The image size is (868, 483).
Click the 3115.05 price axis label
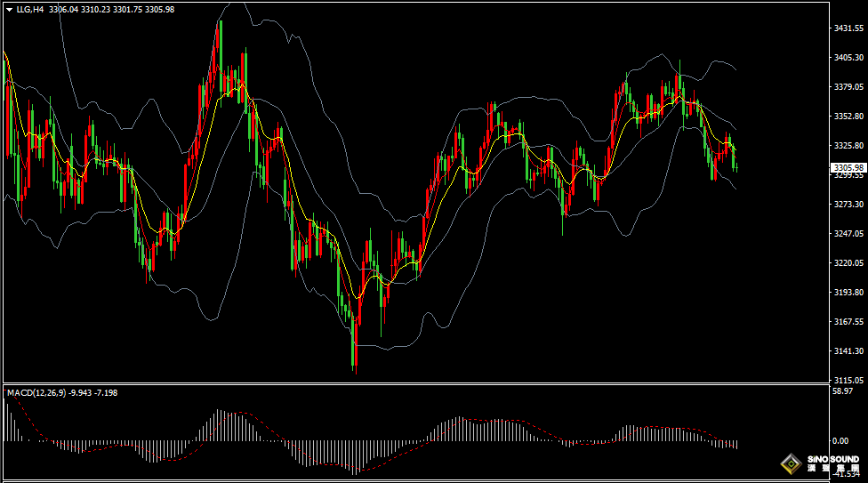tap(848, 380)
